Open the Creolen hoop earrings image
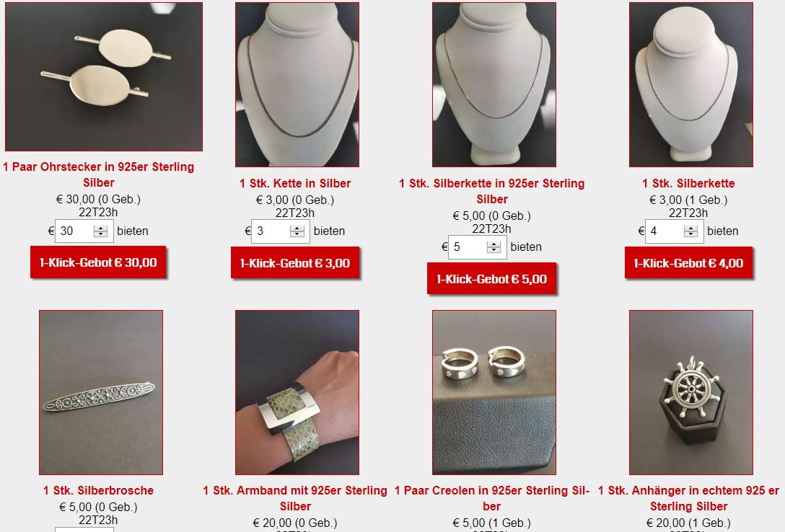The height and width of the screenshot is (532, 785). 494,392
